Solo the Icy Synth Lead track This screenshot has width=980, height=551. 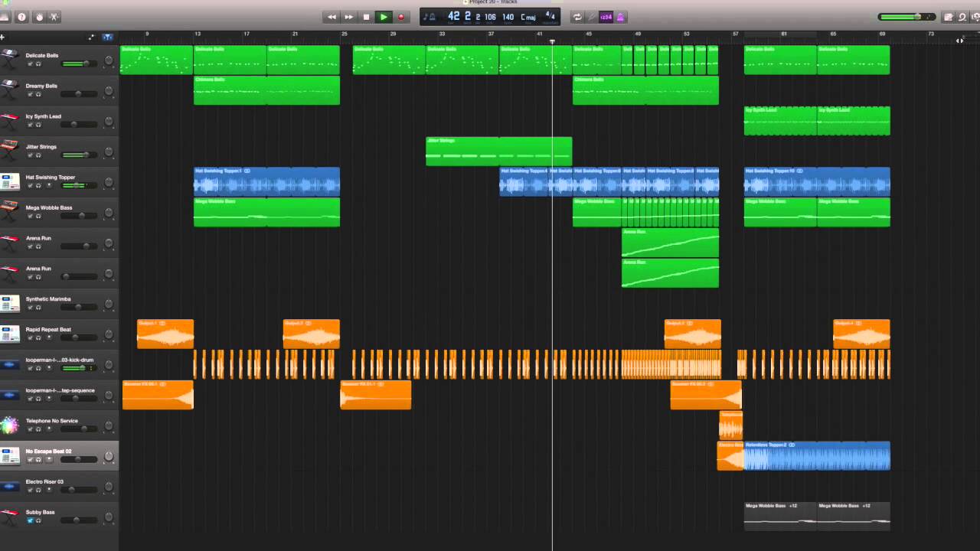(38, 125)
